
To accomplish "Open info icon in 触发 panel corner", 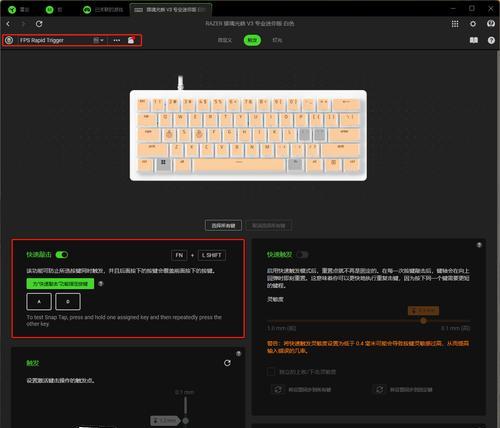I will click(x=239, y=353).
